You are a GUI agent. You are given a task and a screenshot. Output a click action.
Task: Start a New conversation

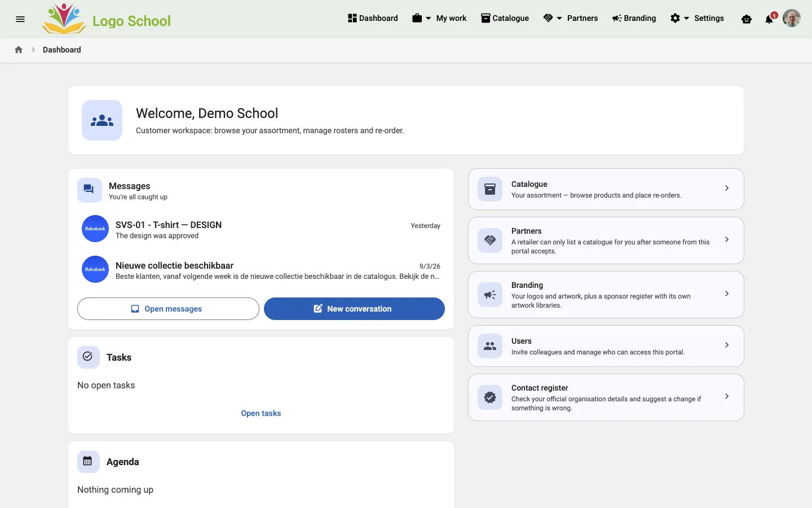coord(354,309)
